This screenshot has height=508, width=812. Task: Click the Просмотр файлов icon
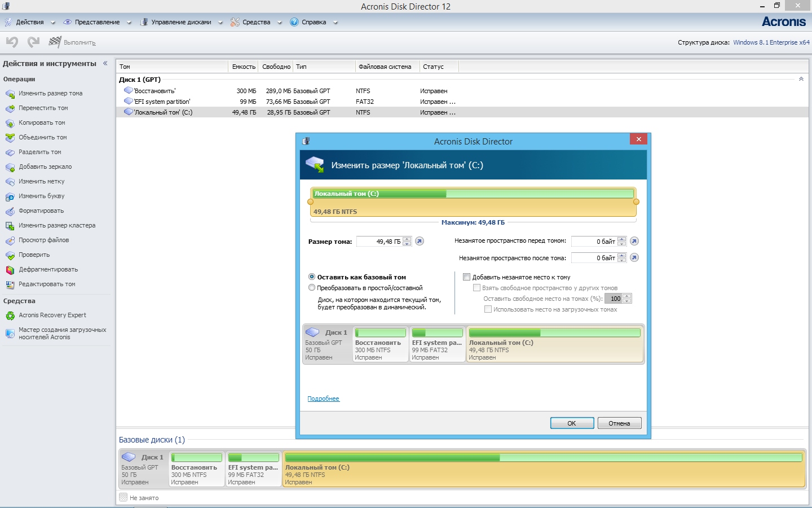(x=10, y=240)
